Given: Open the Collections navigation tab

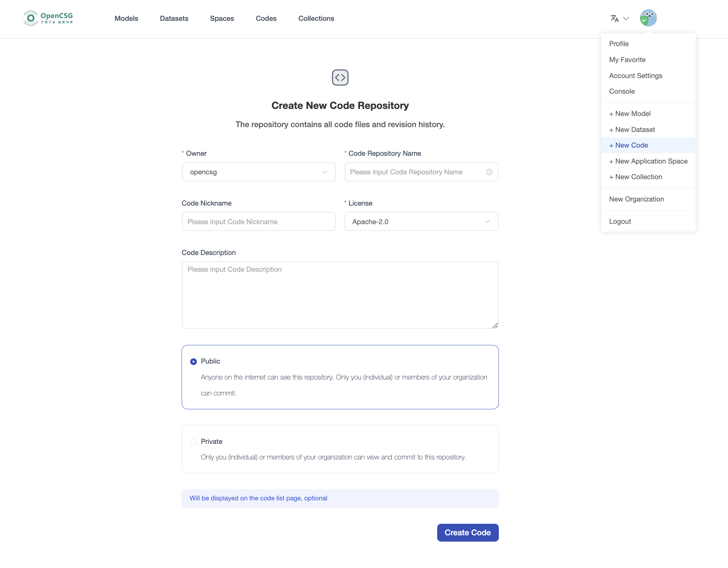Looking at the screenshot, I should pyautogui.click(x=316, y=18).
